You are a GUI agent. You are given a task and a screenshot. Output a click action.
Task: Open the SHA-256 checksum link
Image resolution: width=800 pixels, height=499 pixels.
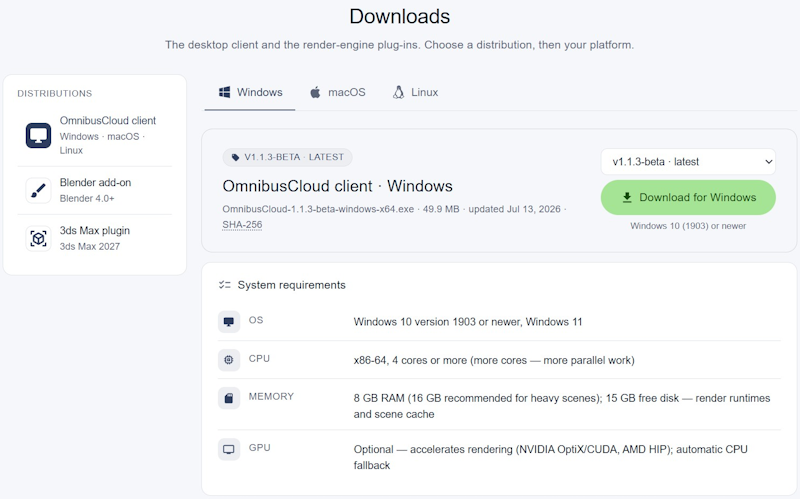click(x=242, y=224)
